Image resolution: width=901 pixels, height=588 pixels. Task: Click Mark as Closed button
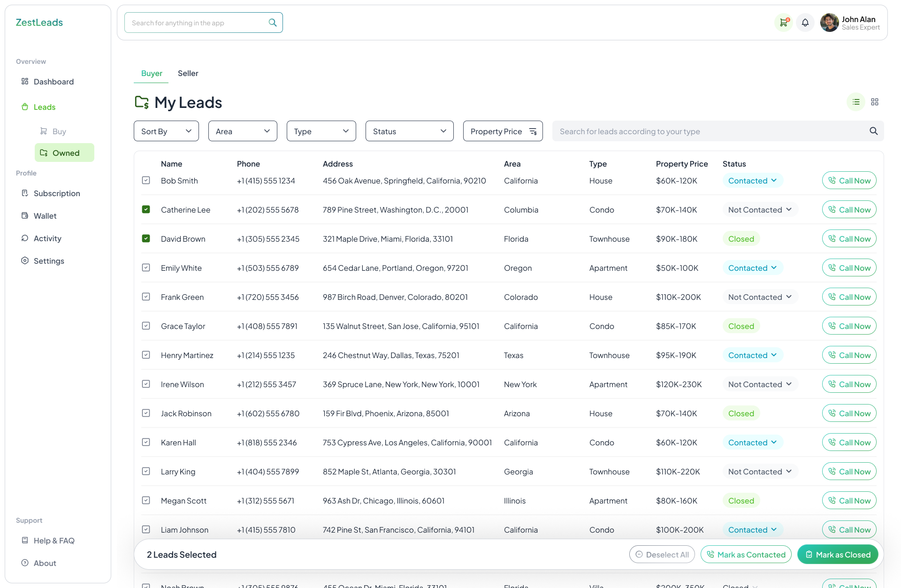click(838, 554)
